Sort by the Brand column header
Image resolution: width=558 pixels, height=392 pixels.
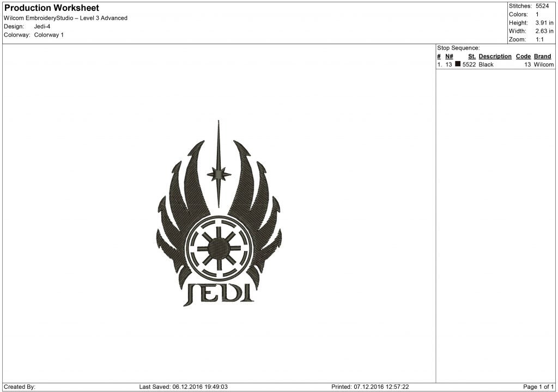(542, 56)
